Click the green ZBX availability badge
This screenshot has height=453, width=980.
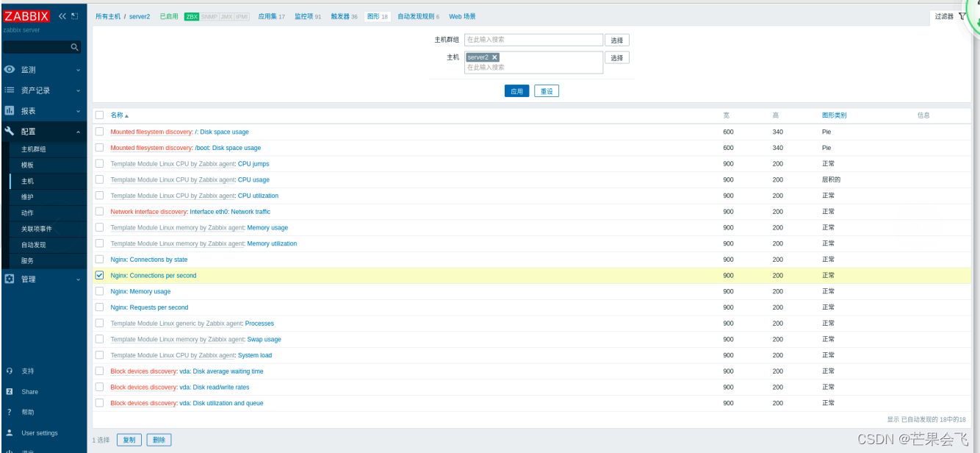pyautogui.click(x=192, y=16)
